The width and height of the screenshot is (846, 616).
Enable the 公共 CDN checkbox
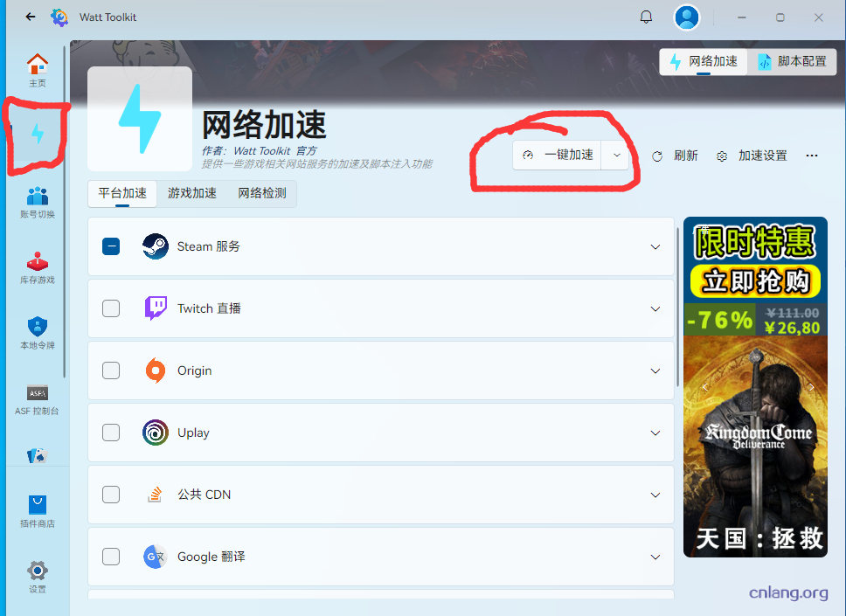(111, 495)
